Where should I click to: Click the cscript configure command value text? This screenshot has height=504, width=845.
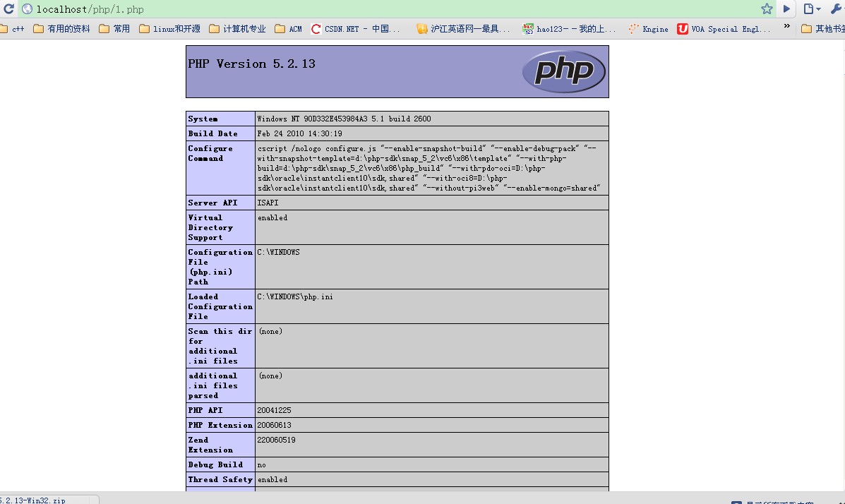[429, 168]
